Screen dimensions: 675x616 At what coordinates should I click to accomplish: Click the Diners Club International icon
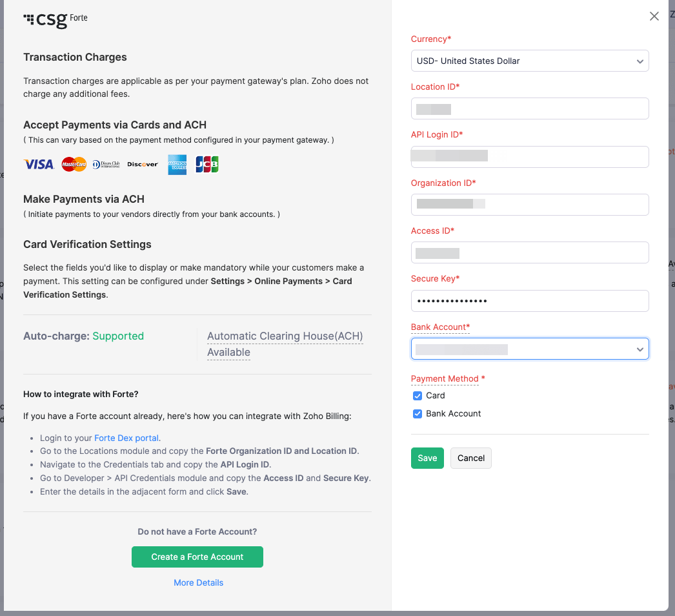point(106,165)
